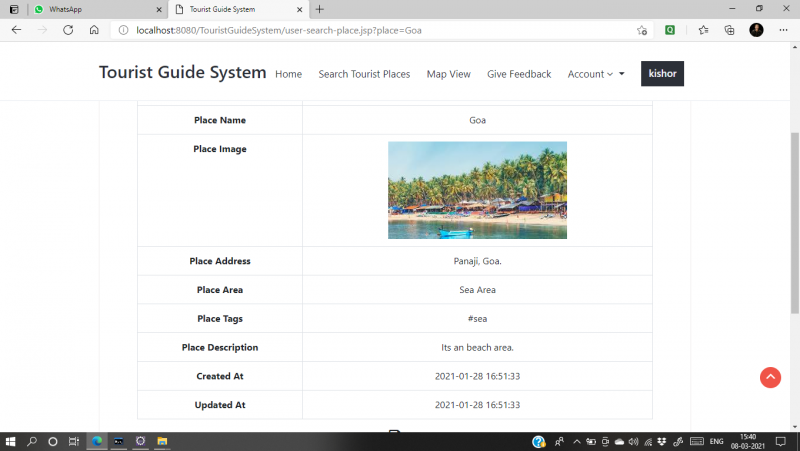
Task: Click the 'Place Tags' row label
Action: [x=220, y=319]
